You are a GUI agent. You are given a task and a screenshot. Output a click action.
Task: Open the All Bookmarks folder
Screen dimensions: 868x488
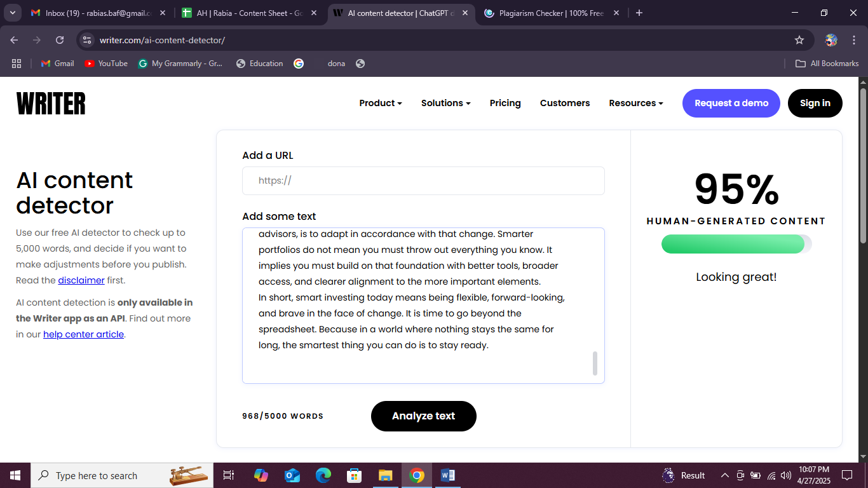pyautogui.click(x=827, y=64)
